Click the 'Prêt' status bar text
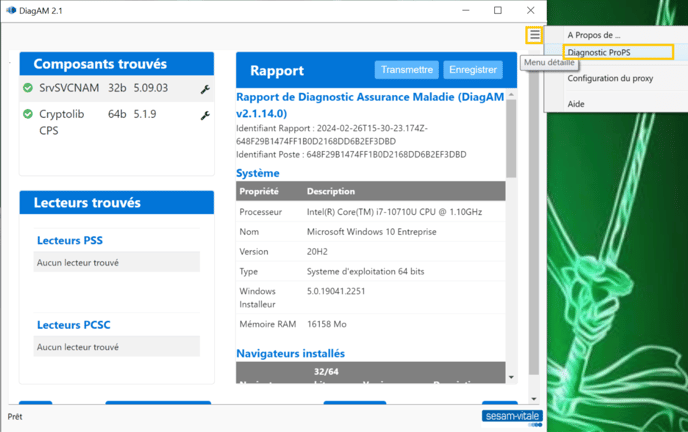 (x=15, y=417)
